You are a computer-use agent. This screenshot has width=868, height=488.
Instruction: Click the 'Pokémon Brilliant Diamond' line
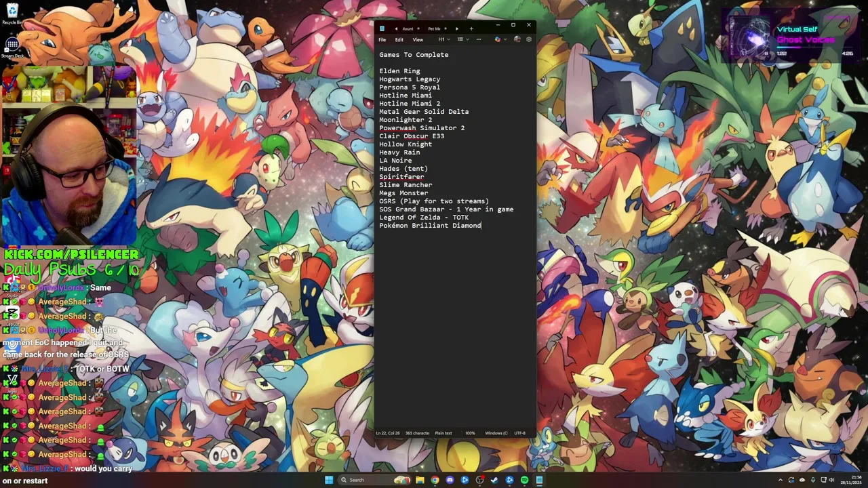pyautogui.click(x=430, y=226)
